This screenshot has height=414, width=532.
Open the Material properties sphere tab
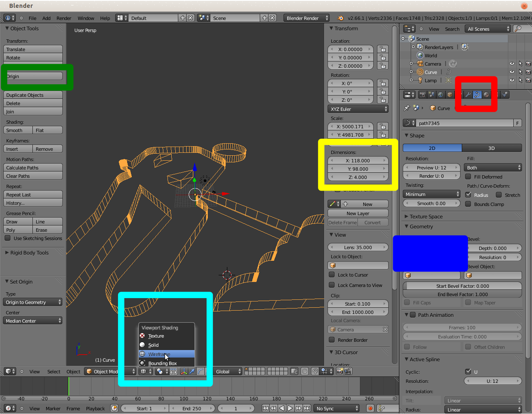pos(486,95)
